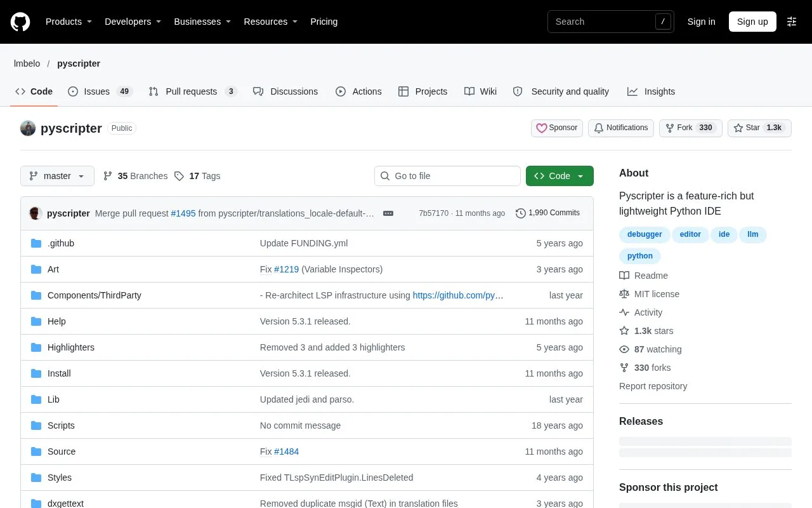Click the Sign in link

click(x=701, y=22)
